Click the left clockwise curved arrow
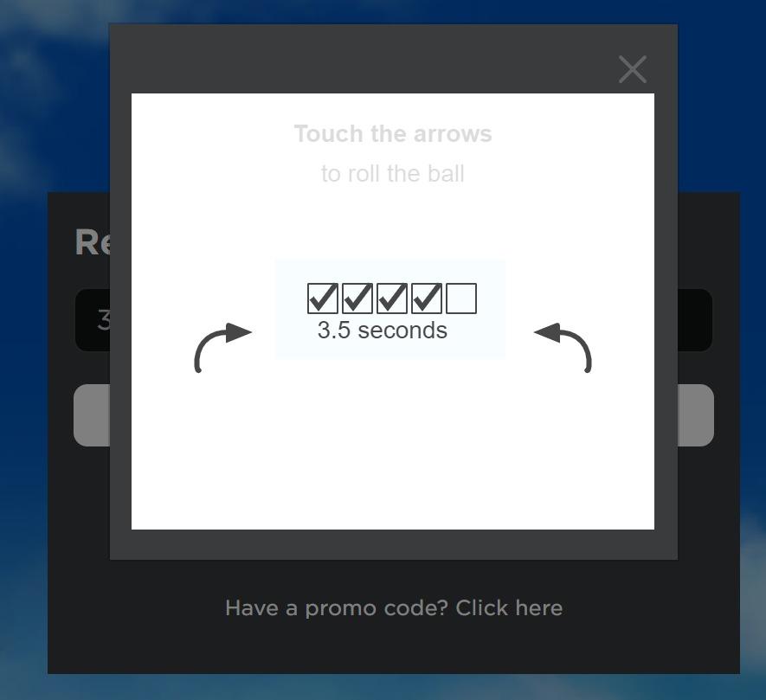 click(222, 347)
